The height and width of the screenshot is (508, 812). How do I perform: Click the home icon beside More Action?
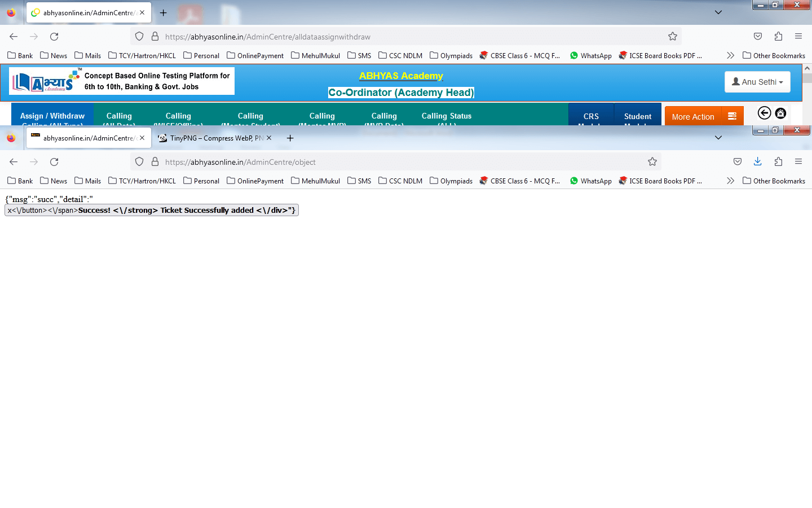780,113
